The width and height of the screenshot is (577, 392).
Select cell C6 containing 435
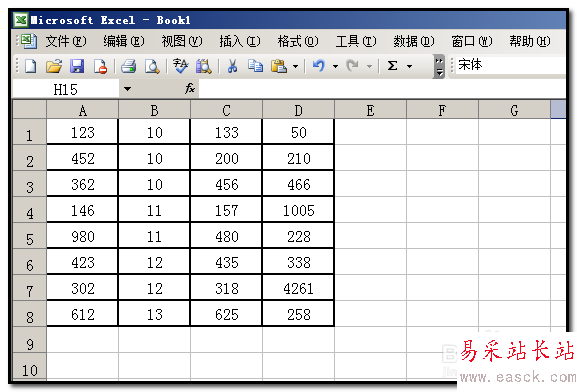pyautogui.click(x=226, y=262)
